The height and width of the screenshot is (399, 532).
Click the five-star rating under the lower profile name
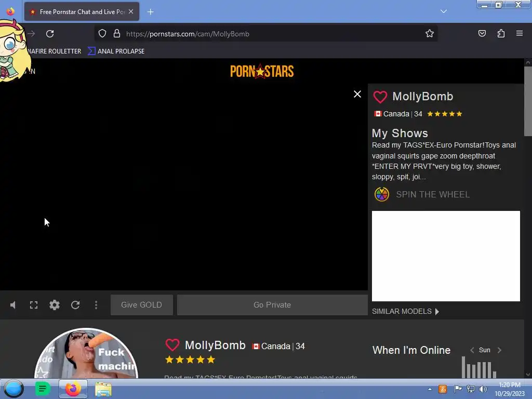tap(190, 360)
